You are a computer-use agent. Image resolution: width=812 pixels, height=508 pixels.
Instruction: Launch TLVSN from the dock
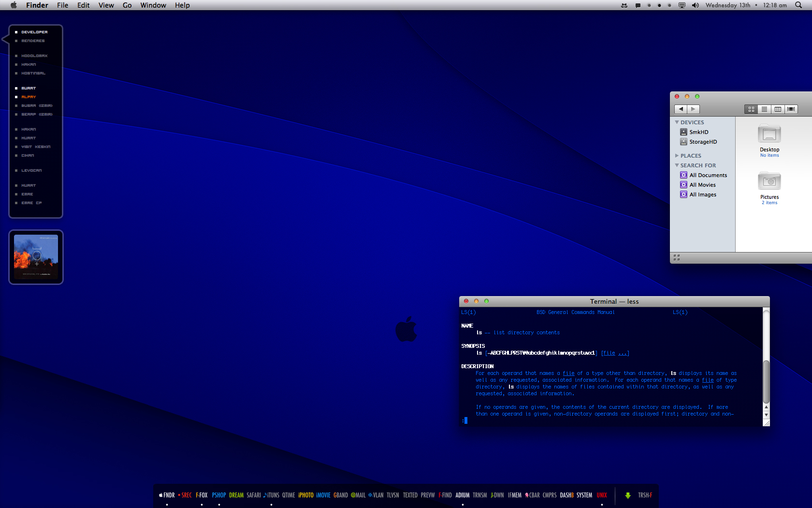coord(393,495)
